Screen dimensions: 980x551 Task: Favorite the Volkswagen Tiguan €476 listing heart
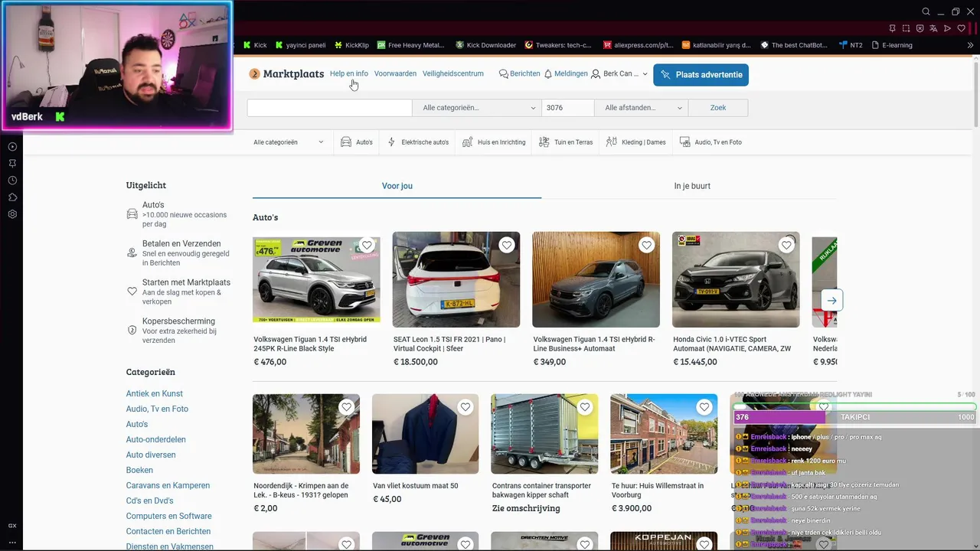point(367,246)
